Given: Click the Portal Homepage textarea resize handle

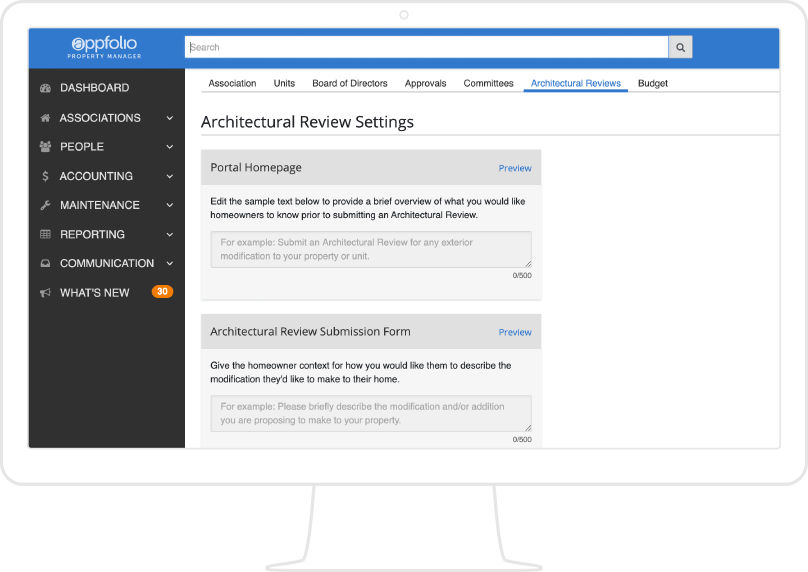Looking at the screenshot, I should pyautogui.click(x=528, y=264).
